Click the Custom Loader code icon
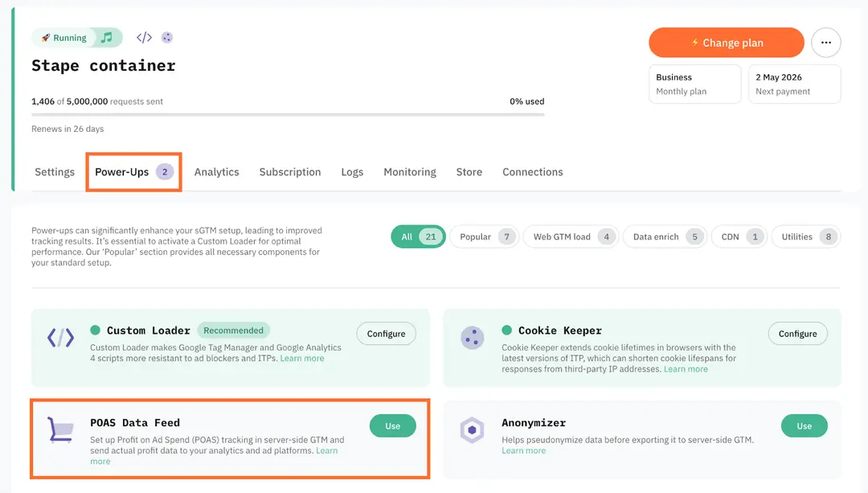This screenshot has width=868, height=493. [60, 338]
